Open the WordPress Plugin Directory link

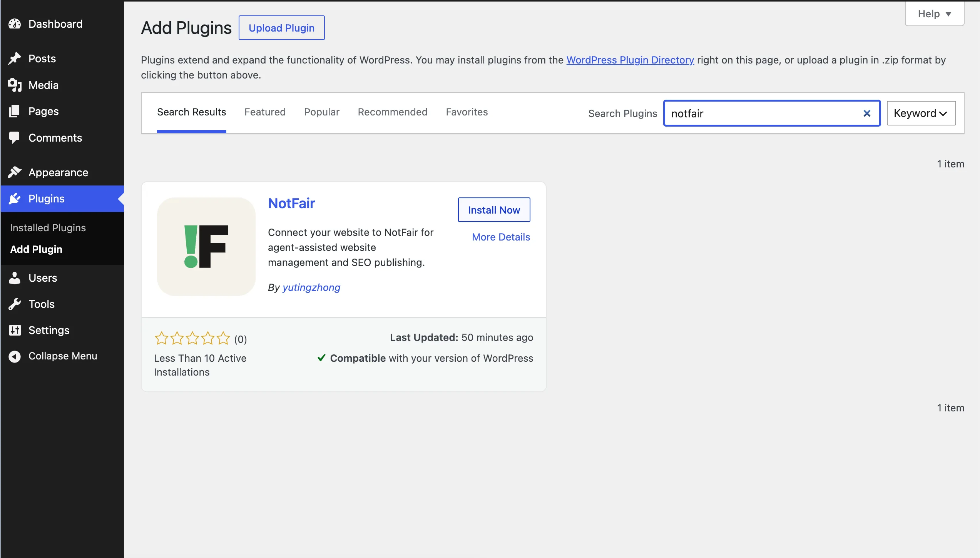pos(630,60)
